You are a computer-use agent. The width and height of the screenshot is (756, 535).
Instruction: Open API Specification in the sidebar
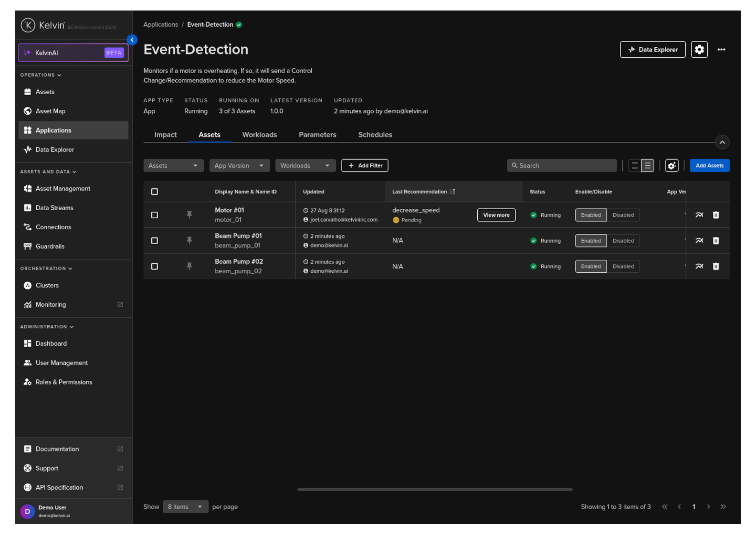73,488
